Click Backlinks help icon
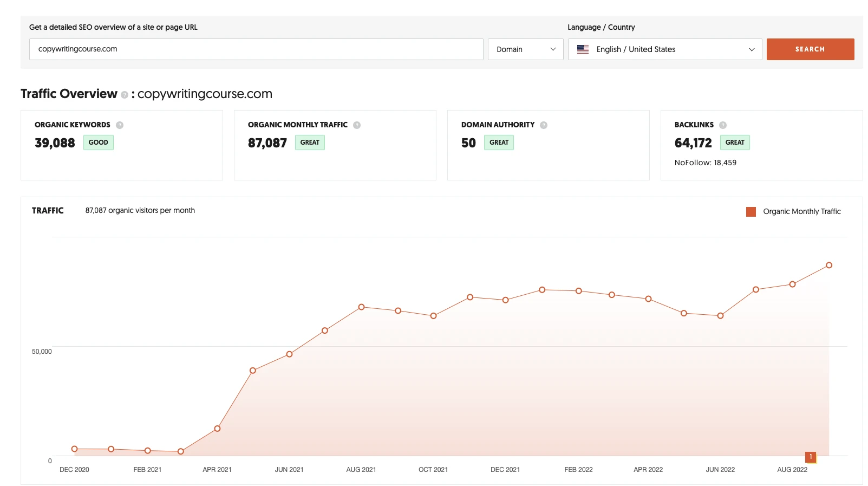Image resolution: width=868 pixels, height=486 pixels. 723,125
